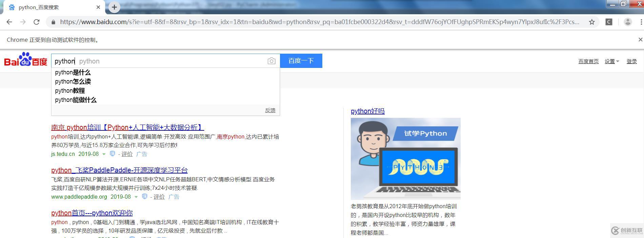Close the python_百度搜索 tab
Image resolution: width=644 pixels, height=238 pixels.
98,7
